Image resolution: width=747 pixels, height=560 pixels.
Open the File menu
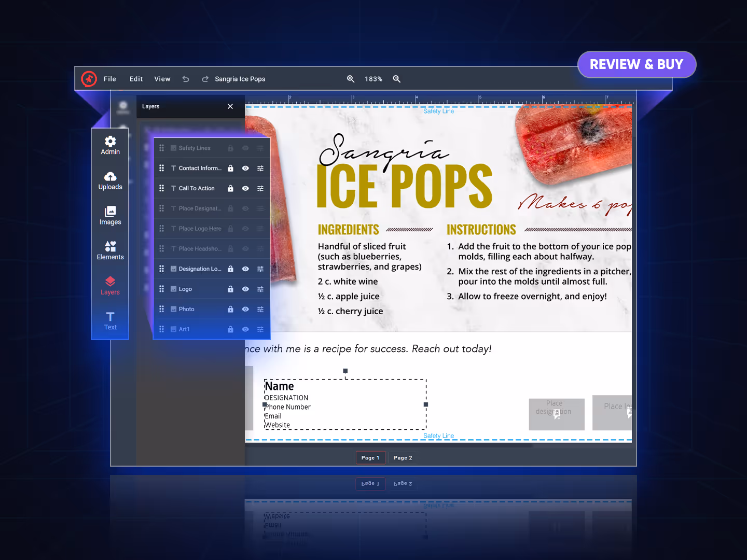pos(109,79)
